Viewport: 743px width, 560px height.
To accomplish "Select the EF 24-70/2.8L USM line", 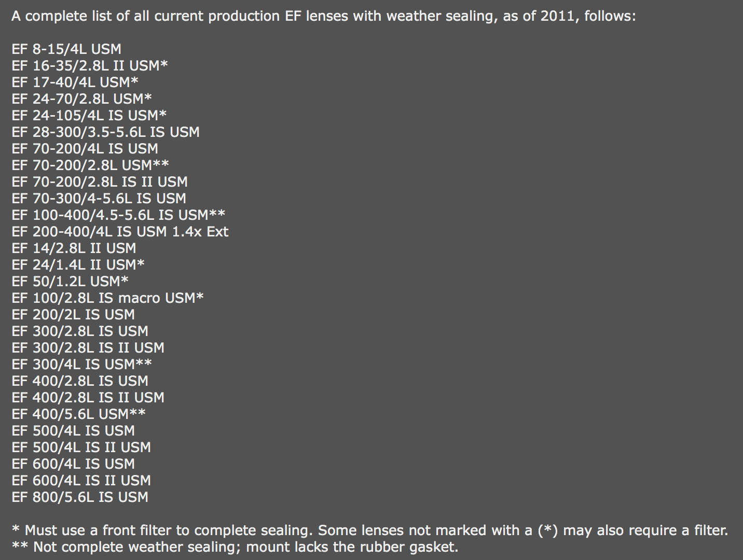I will pos(81,99).
